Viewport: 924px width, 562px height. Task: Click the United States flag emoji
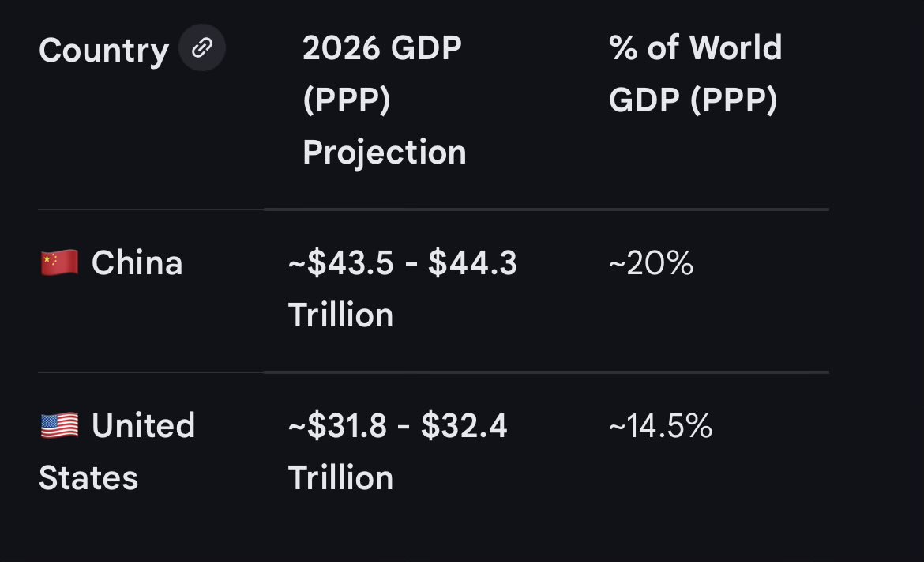point(59,426)
